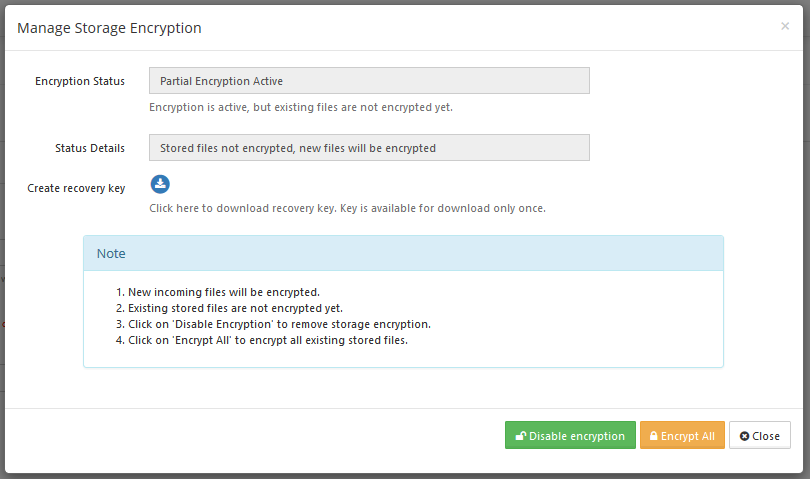The image size is (810, 479).
Task: Click the unlock icon on Disable encryption
Action: coord(521,436)
